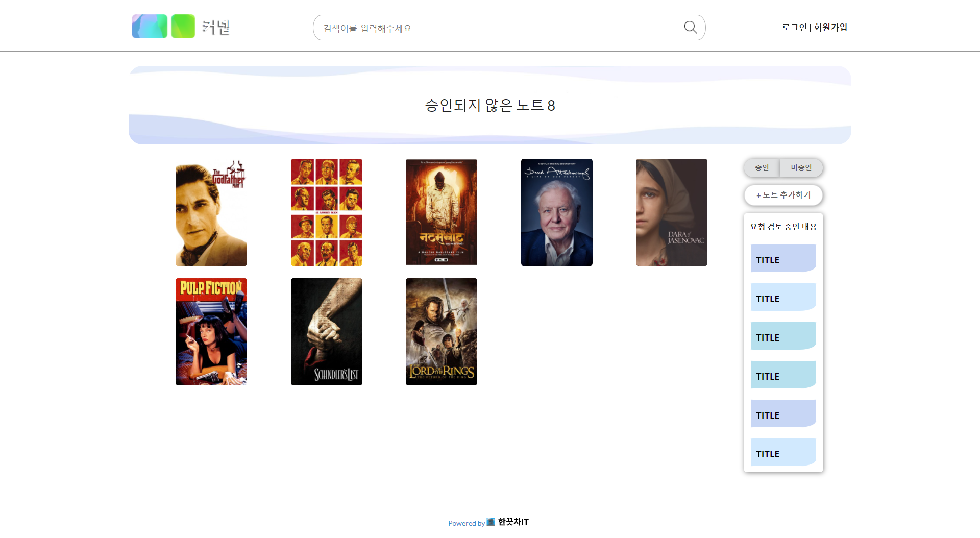Open the fourth TITLE card in the review list
This screenshot has width=980, height=538.
point(783,375)
